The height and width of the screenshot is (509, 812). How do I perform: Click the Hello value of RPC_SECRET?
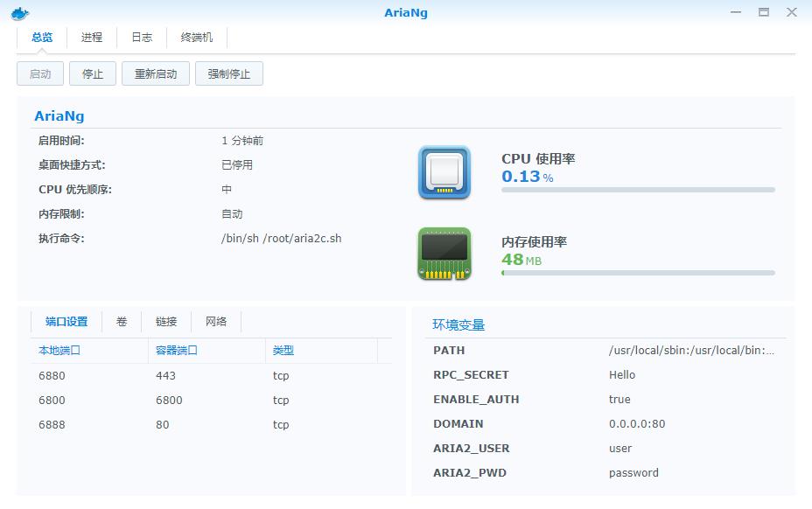pyautogui.click(x=622, y=375)
